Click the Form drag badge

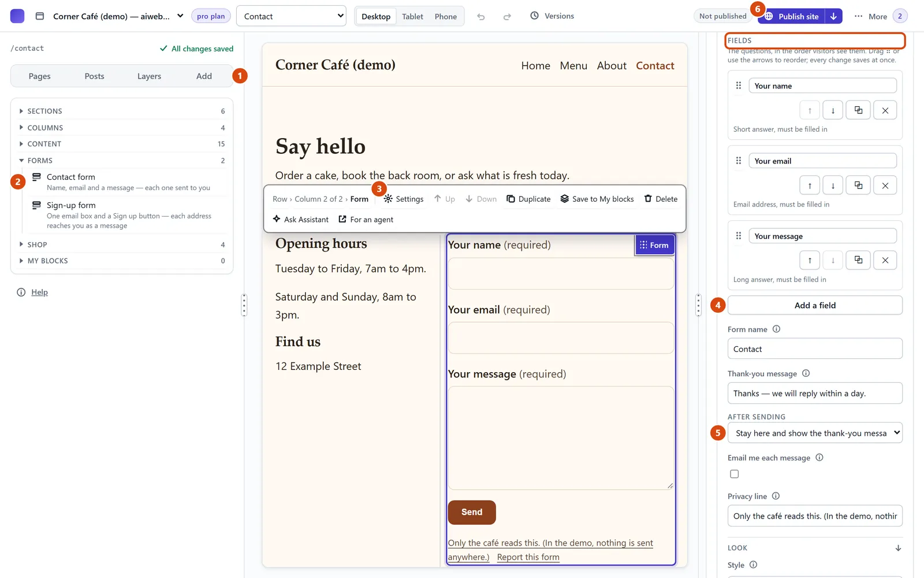pos(654,245)
